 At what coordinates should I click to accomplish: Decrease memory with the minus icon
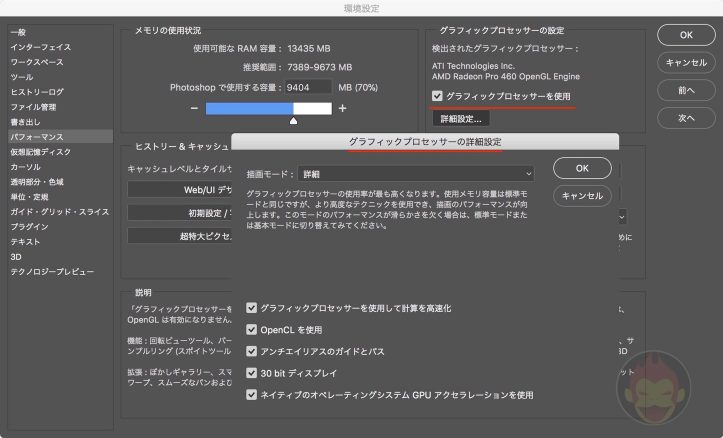point(194,108)
